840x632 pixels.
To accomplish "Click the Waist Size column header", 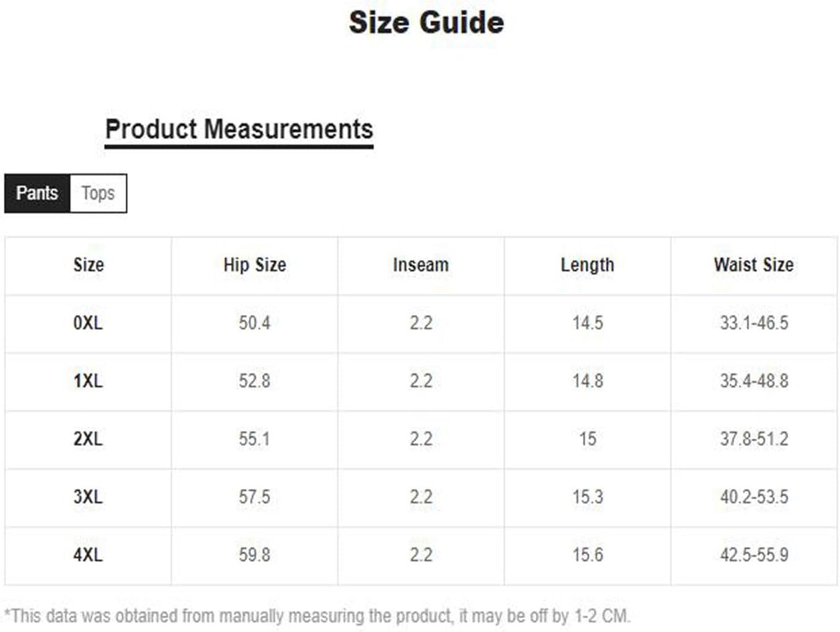I will click(754, 265).
